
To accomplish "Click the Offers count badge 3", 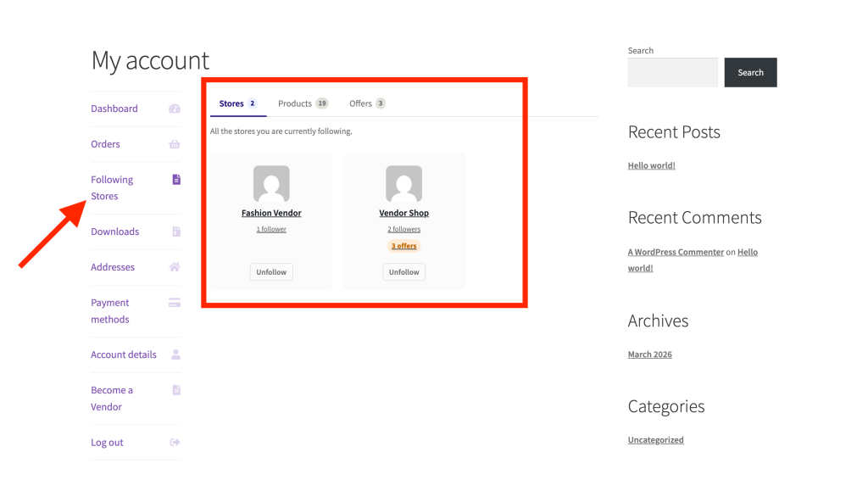I will pyautogui.click(x=381, y=103).
